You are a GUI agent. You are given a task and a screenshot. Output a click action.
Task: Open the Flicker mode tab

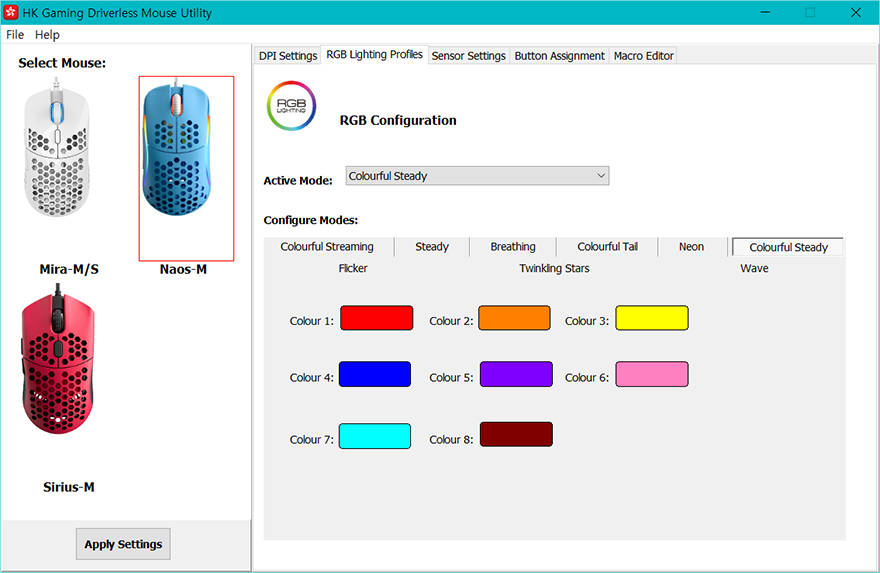(x=353, y=268)
